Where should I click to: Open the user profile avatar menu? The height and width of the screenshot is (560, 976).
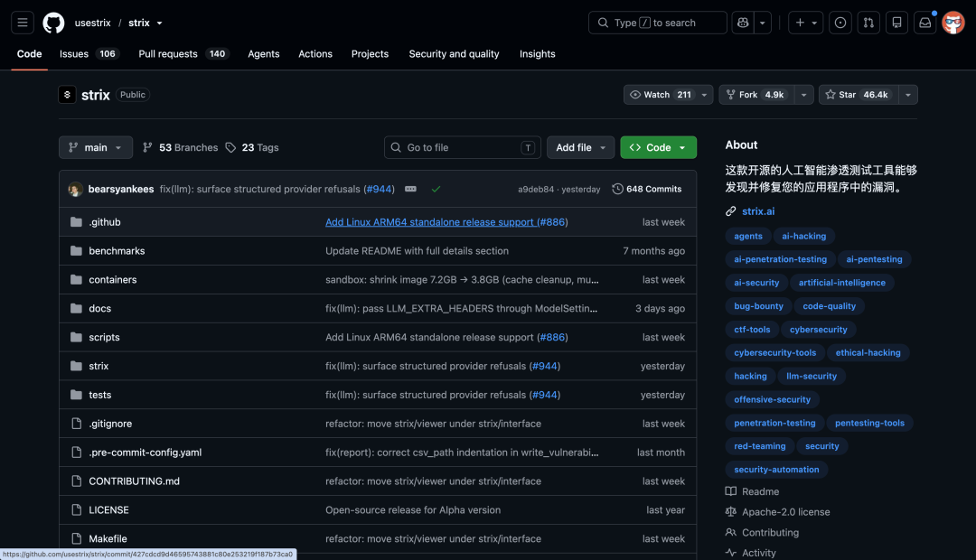953,23
